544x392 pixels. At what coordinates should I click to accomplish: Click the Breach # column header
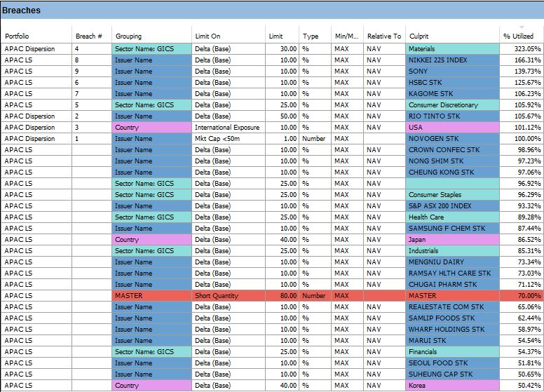point(89,36)
